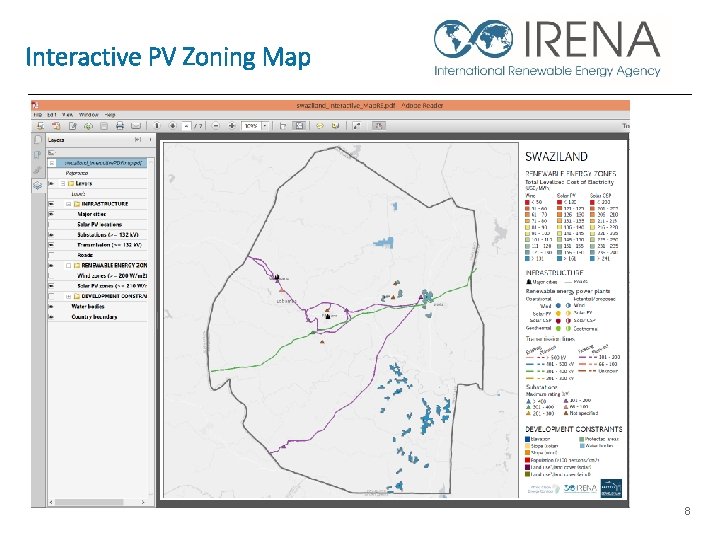The height and width of the screenshot is (540, 720).
Task: Click the second toolbar icon (open file)
Action: 56,125
